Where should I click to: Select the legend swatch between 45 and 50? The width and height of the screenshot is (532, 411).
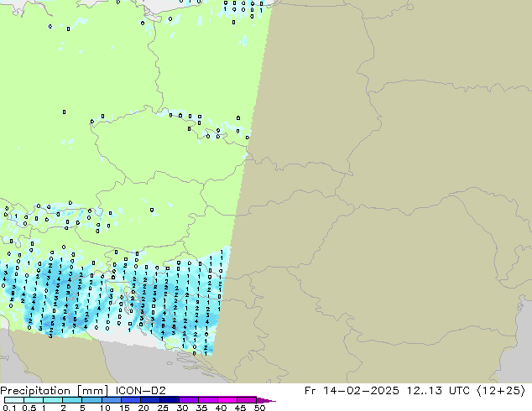point(247,400)
